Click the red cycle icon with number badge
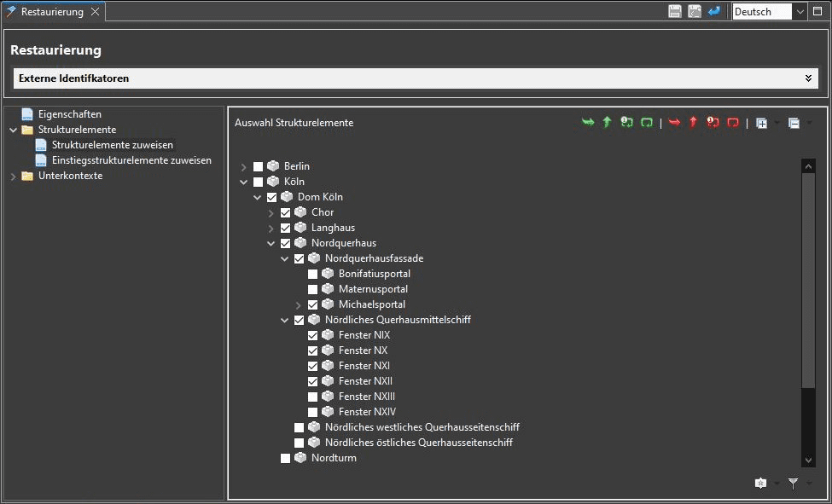Screen dimensions: 832x504 (713, 123)
